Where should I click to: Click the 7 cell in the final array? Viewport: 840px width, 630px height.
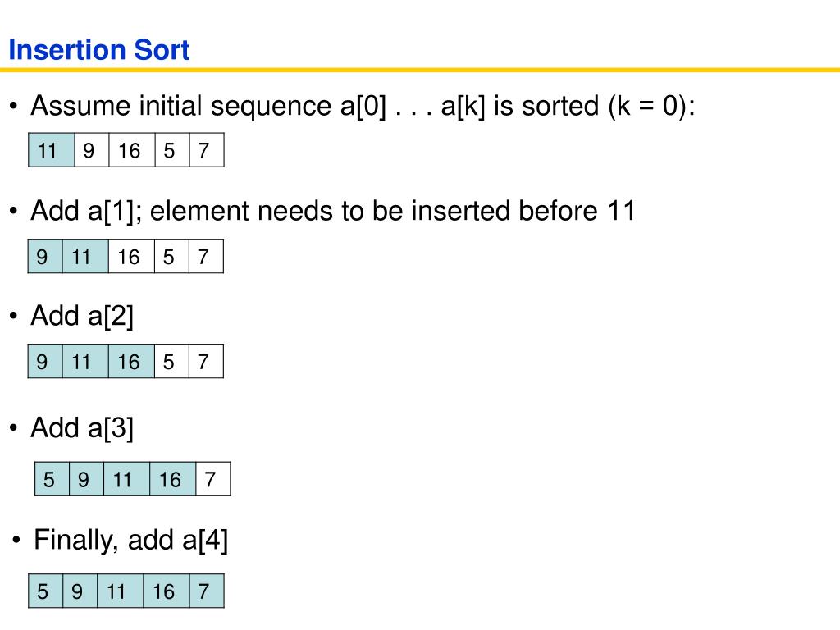pos(207,591)
